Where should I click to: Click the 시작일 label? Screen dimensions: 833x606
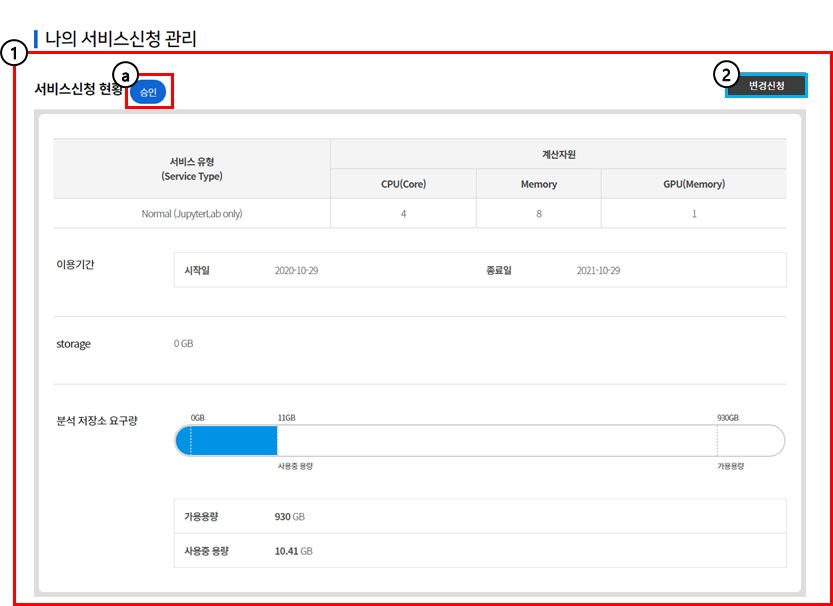tap(197, 270)
